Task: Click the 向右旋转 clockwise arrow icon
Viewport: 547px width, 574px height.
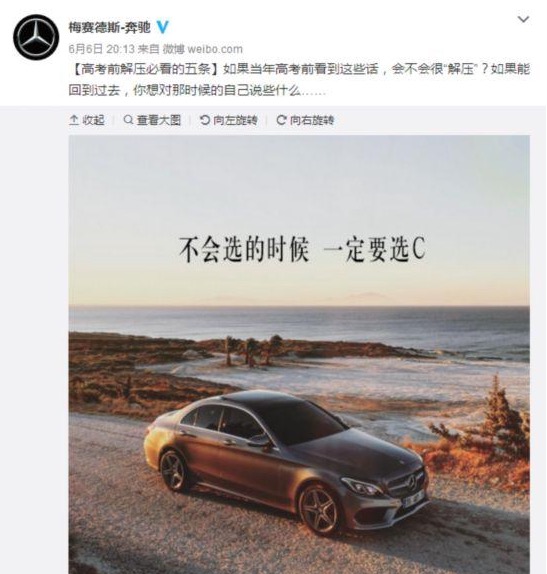Action: click(281, 120)
